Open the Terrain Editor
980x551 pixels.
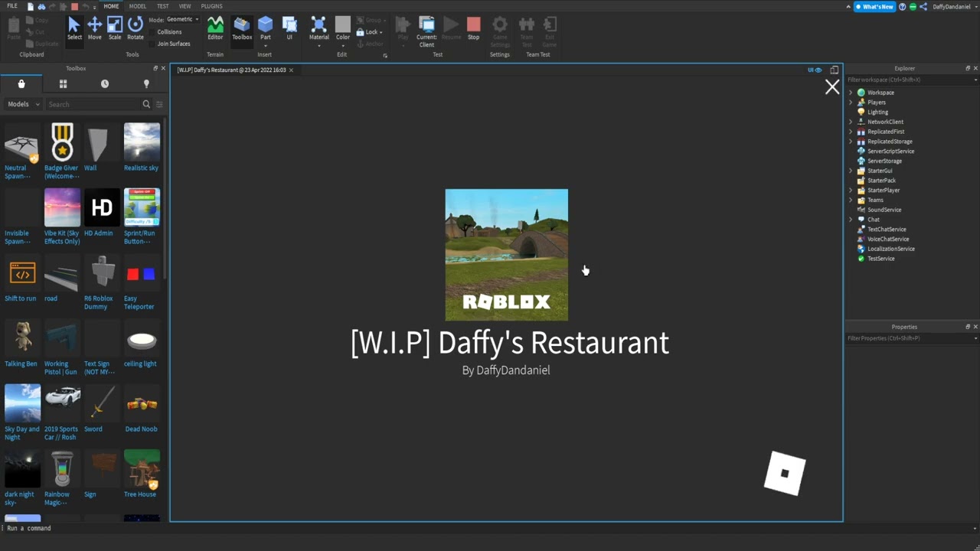pos(215,28)
